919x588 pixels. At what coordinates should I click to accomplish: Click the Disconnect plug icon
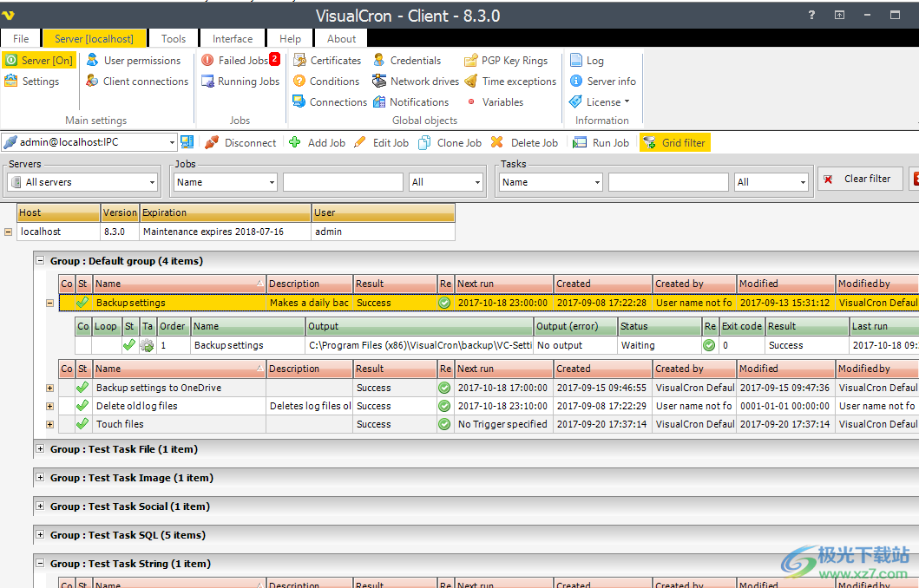(212, 142)
